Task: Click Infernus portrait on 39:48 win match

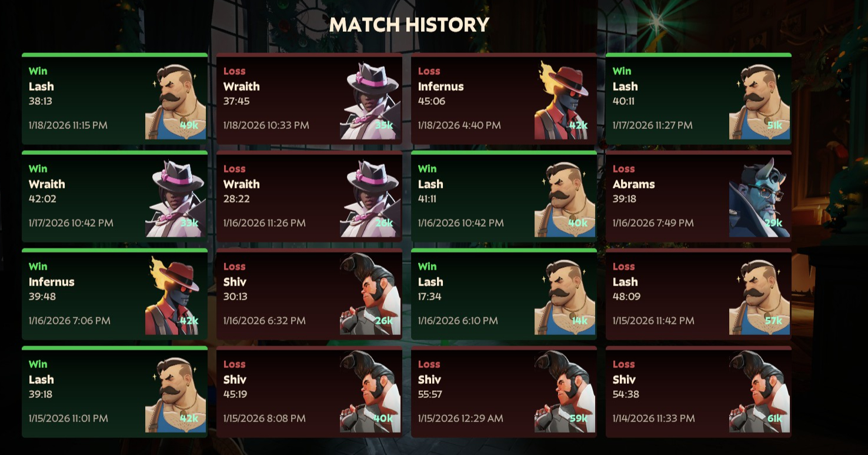Action: [176, 297]
